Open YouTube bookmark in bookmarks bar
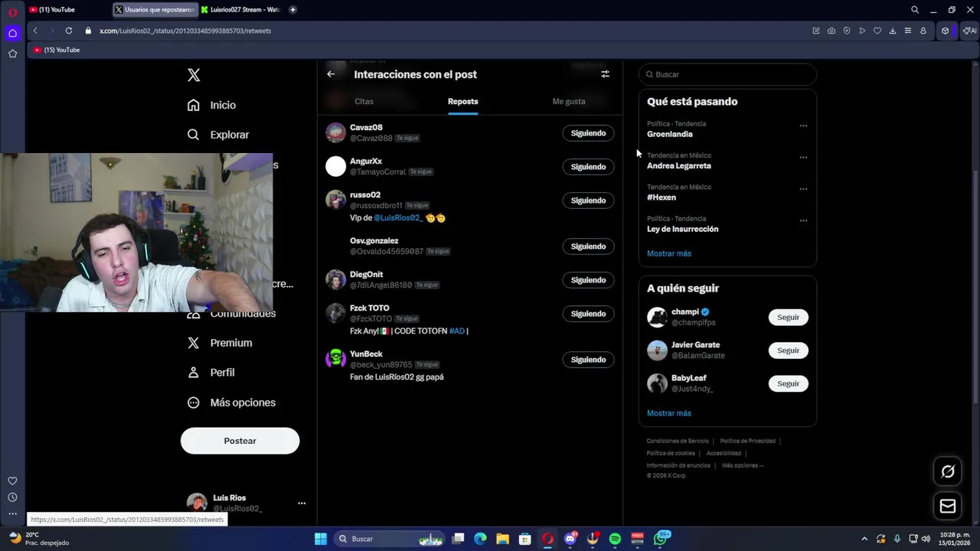Viewport: 980px width, 551px height. tap(57, 50)
